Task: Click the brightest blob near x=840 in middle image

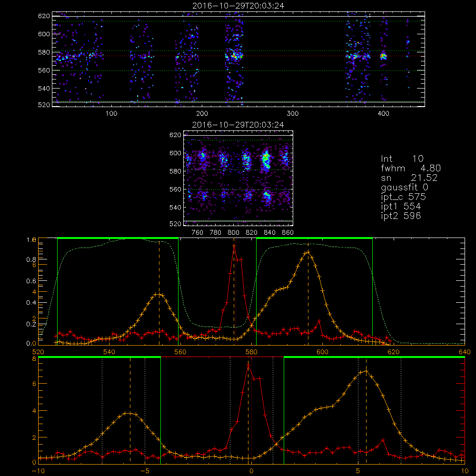Action: point(266,159)
